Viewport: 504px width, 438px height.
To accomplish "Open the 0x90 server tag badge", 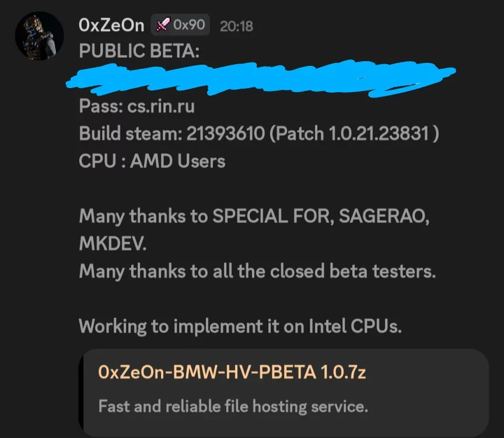I will pyautogui.click(x=180, y=24).
